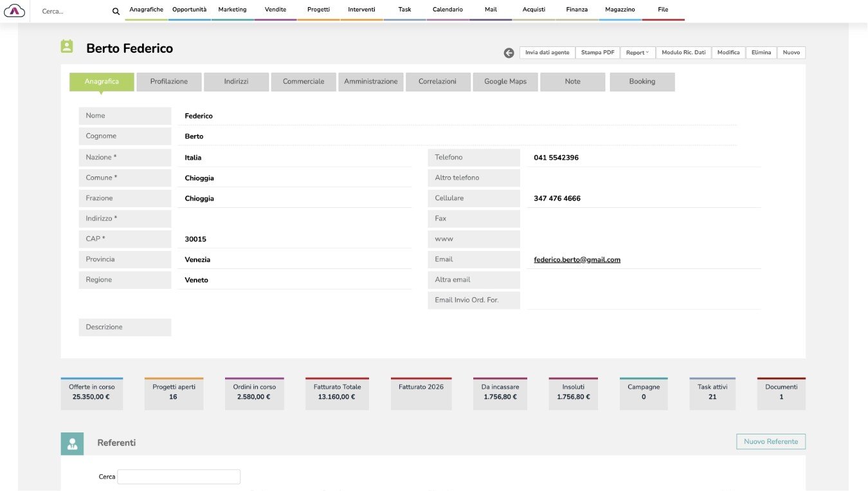Click the Referenti Cerca input field
This screenshot has height=491, width=868.
coord(179,477)
